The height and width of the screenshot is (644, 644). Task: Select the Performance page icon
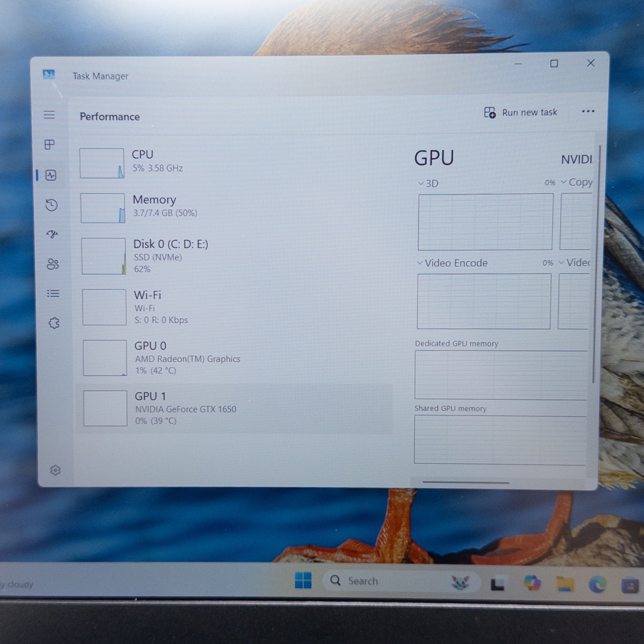click(x=51, y=175)
